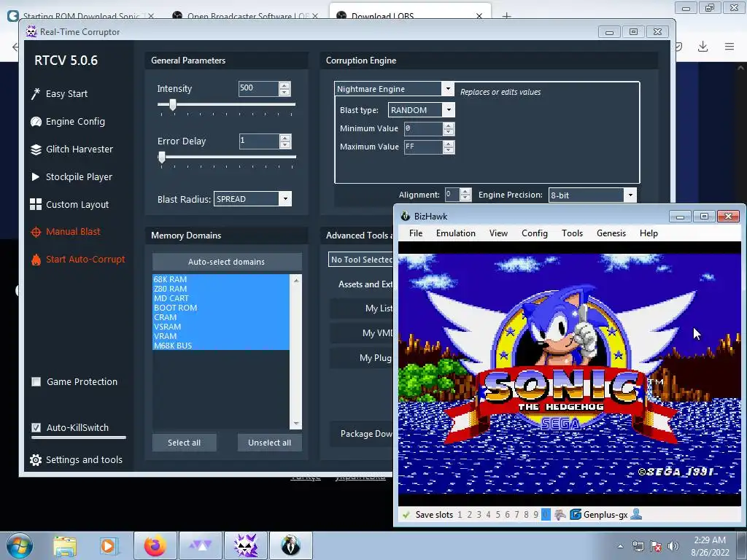Open Windows Media Player from taskbar
The image size is (747, 560).
click(108, 545)
